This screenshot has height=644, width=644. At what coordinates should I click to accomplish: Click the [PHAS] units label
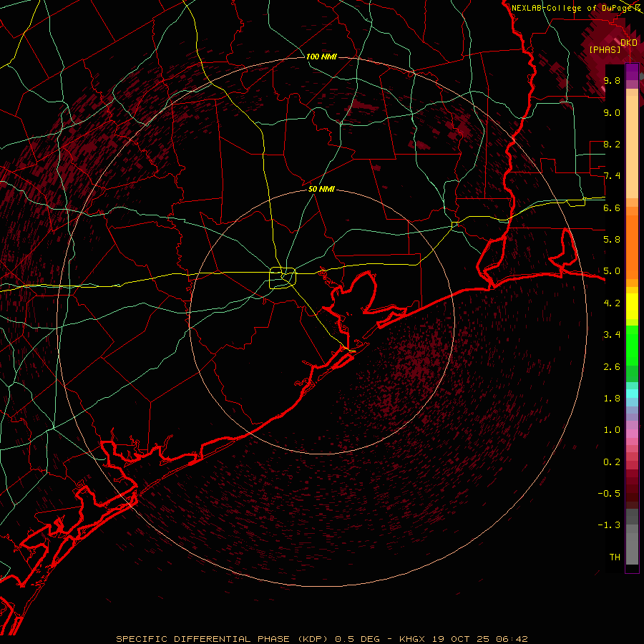[605, 50]
